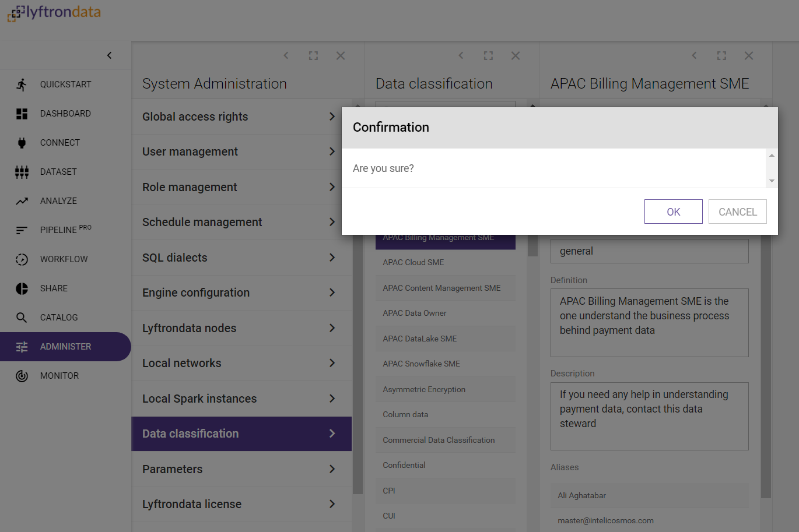Click the Definition text area
799x532 pixels.
pyautogui.click(x=650, y=323)
